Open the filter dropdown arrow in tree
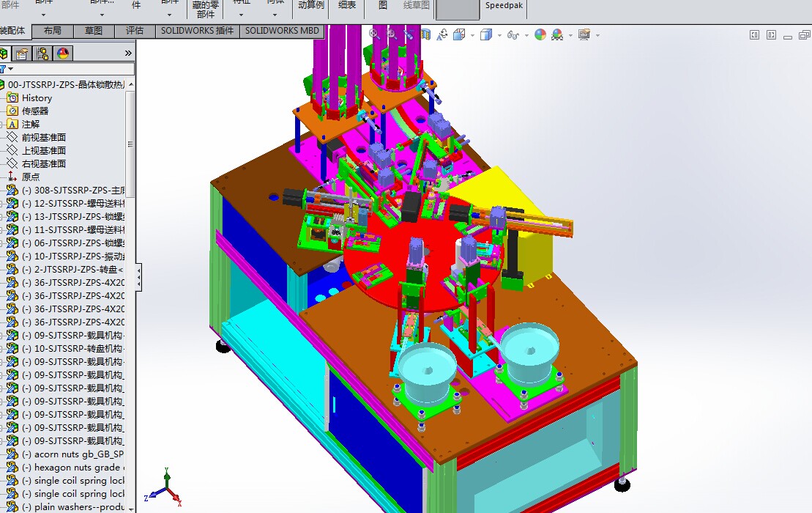Screen dimensions: 812x513 click(x=10, y=69)
